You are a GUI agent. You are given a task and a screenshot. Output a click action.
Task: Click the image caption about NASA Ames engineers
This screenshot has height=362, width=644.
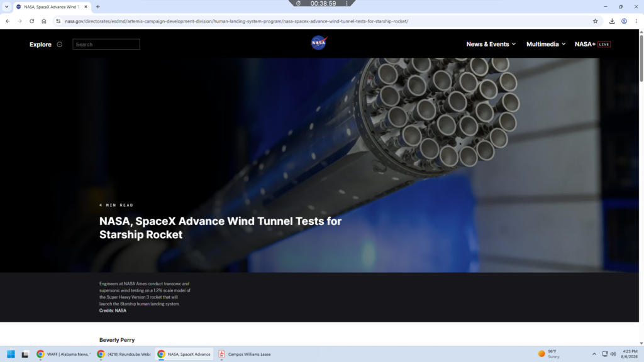click(145, 294)
